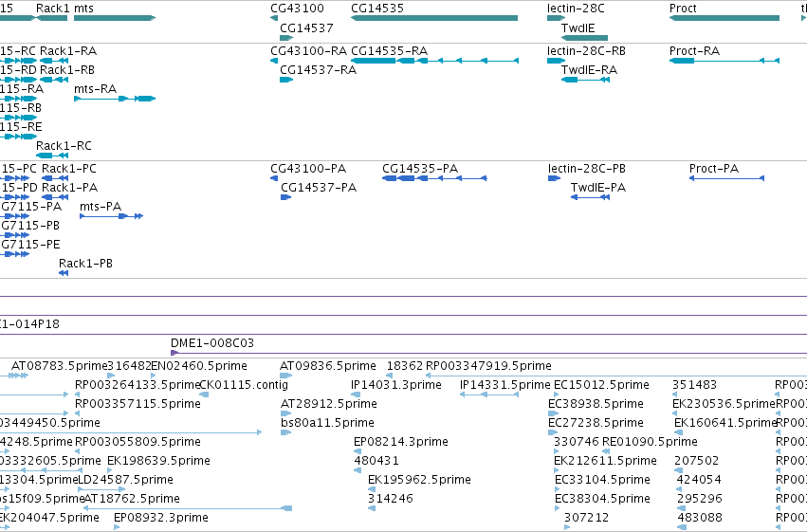Select the EC33104.5prime label
807x532 pixels.
pos(603,480)
